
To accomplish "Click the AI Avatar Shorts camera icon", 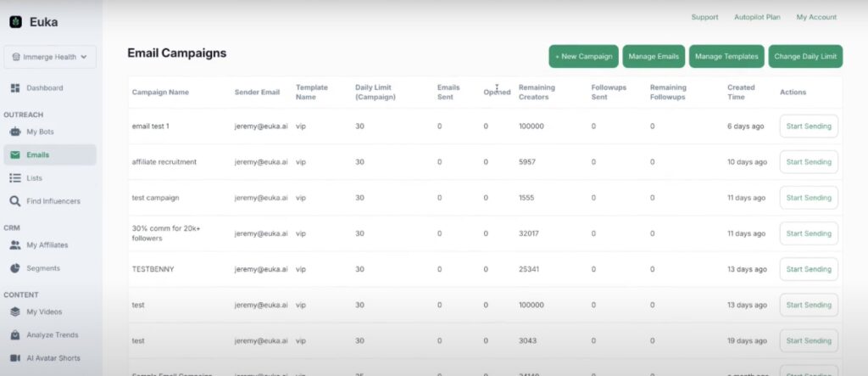I will click(15, 358).
